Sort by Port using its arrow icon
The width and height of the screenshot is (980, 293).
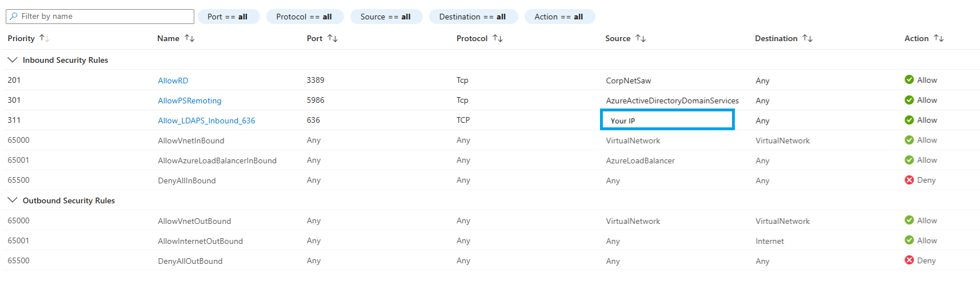332,38
